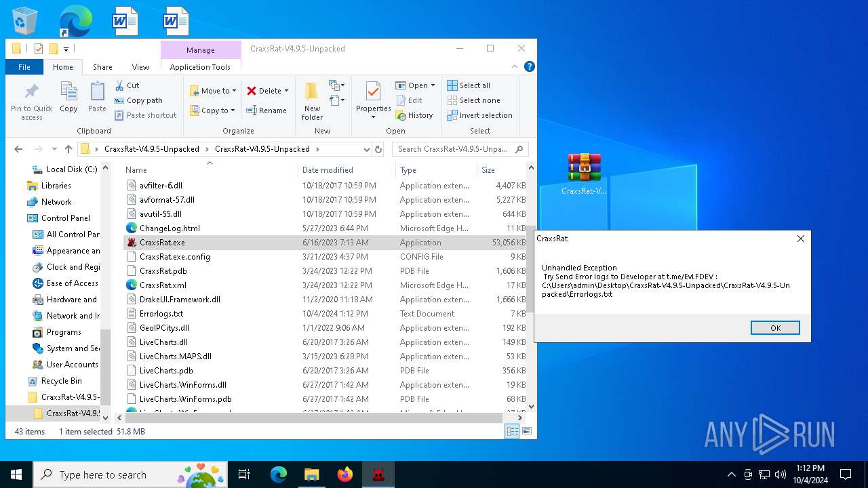Click Select none
868x488 pixels.
473,100
